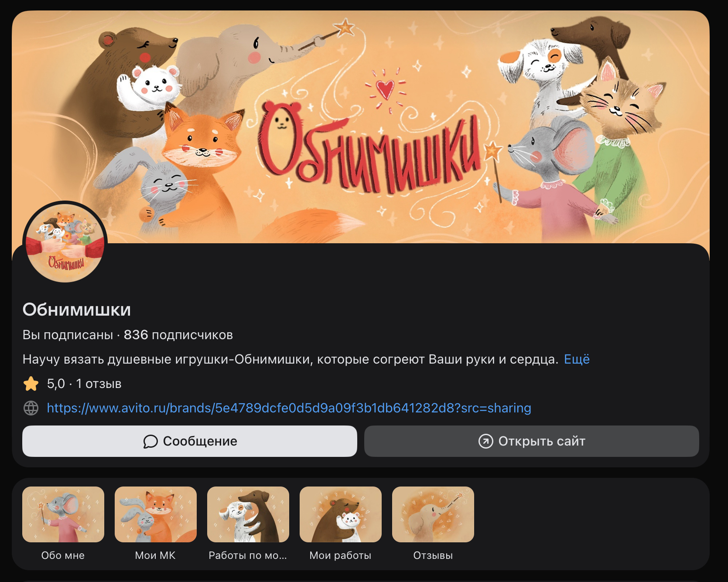Screen dimensions: 728x582
Task: Click the arrow icon in Открыть сайт
Action: pyautogui.click(x=486, y=441)
